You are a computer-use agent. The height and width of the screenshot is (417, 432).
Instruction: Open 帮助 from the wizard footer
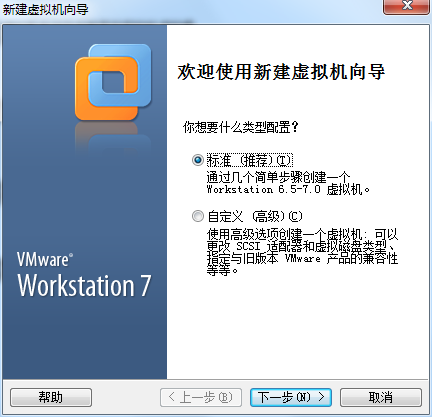point(51,397)
